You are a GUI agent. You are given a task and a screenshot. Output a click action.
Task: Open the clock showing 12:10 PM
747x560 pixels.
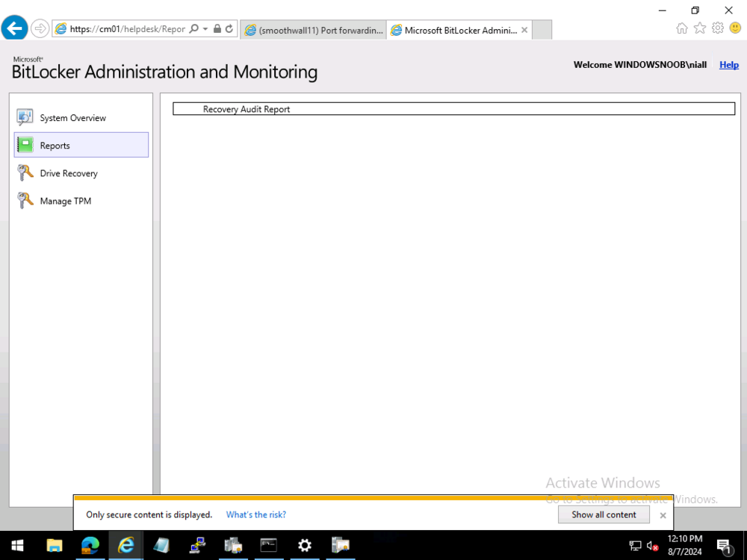pos(684,545)
